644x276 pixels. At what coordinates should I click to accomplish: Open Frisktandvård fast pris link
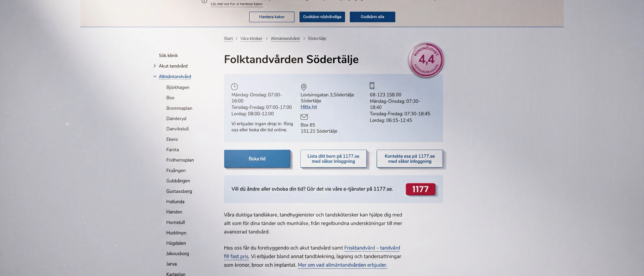point(312,252)
